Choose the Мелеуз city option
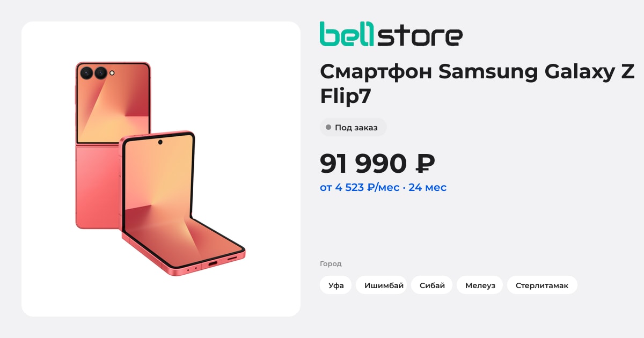The image size is (644, 338). pyautogui.click(x=480, y=285)
